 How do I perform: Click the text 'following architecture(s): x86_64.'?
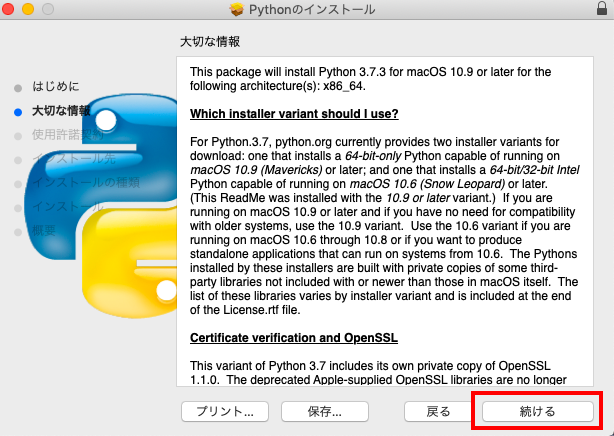(x=278, y=86)
